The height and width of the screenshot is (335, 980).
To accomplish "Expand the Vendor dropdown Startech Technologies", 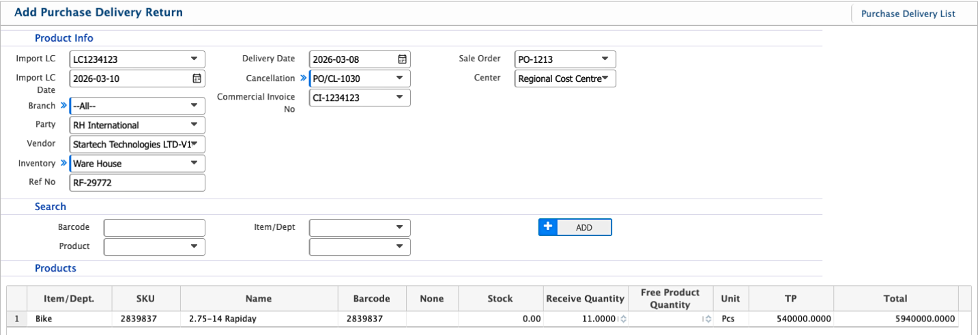I will pyautogui.click(x=194, y=144).
